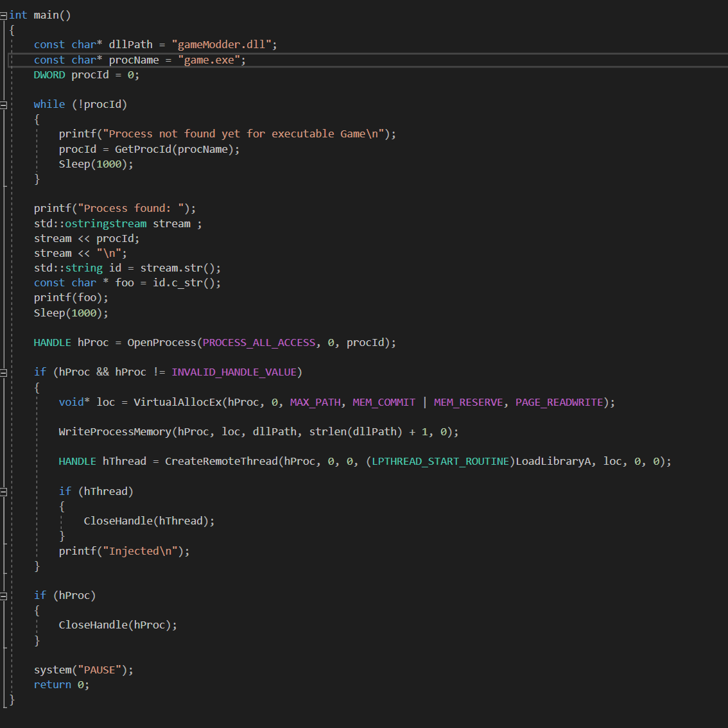Click the CreateRemoteThread function name

(221, 462)
